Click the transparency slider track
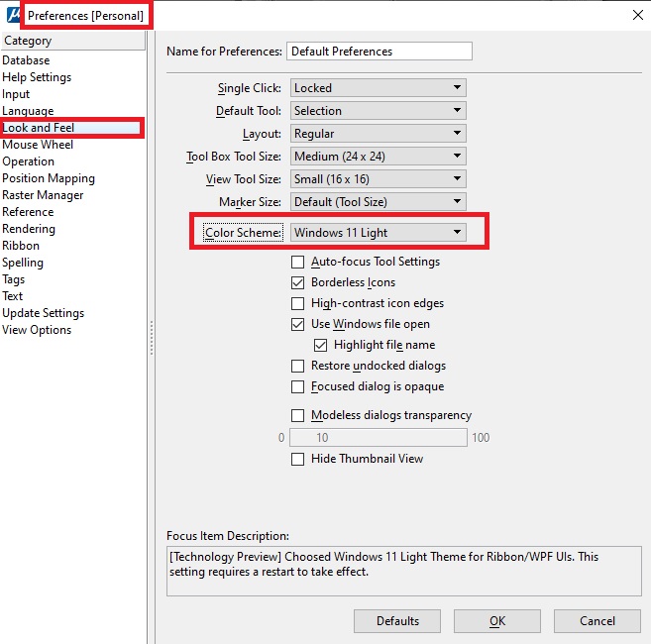This screenshot has height=644, width=651. (x=379, y=438)
